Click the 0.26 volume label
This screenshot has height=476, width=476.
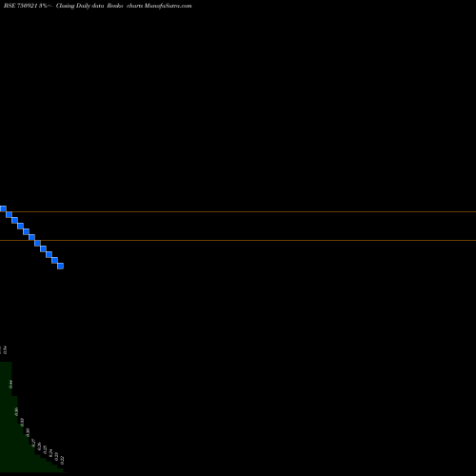coord(39,446)
